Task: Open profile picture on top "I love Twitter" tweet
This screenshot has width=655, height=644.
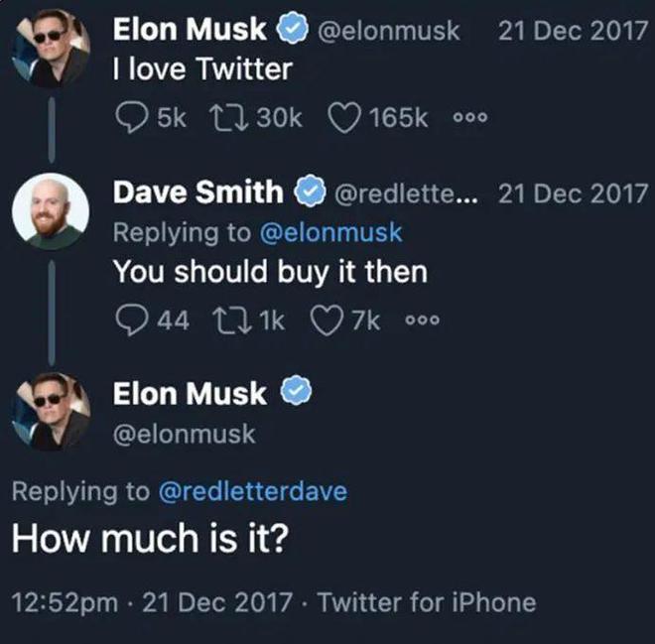Action: coord(51,49)
